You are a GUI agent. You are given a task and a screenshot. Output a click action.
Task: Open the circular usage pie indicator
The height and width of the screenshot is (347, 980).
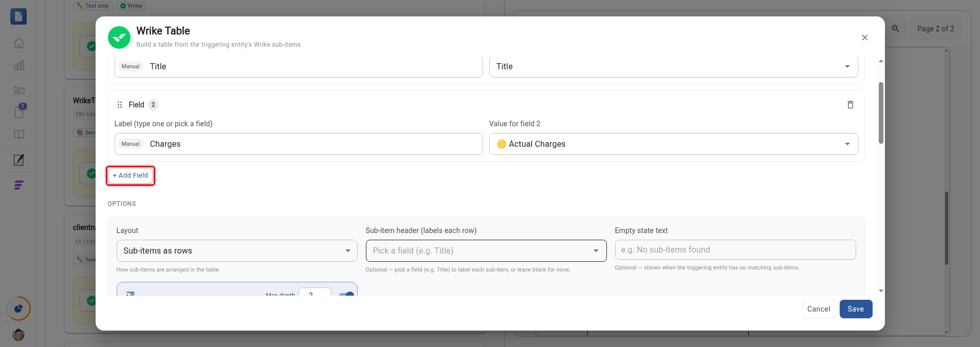[19, 309]
